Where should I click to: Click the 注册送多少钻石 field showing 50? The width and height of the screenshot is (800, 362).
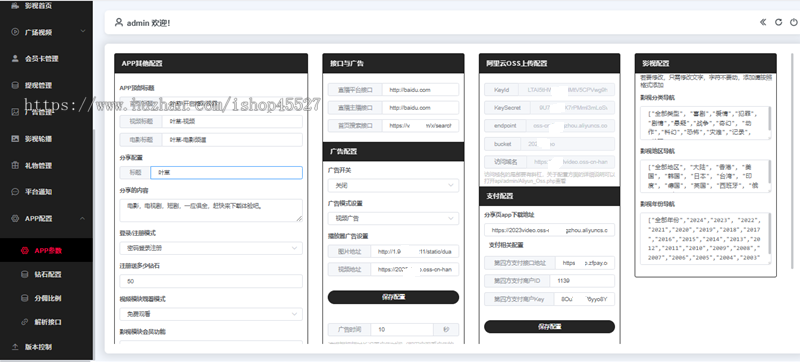211,281
